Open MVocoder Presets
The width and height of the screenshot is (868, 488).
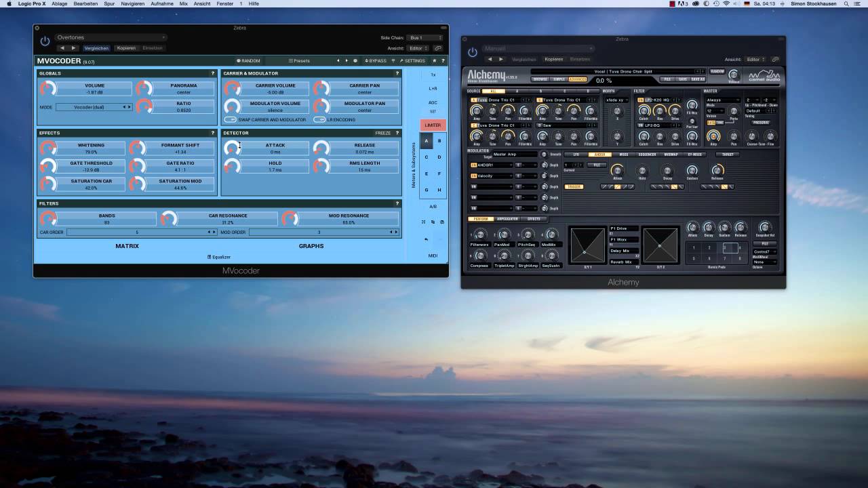(299, 61)
